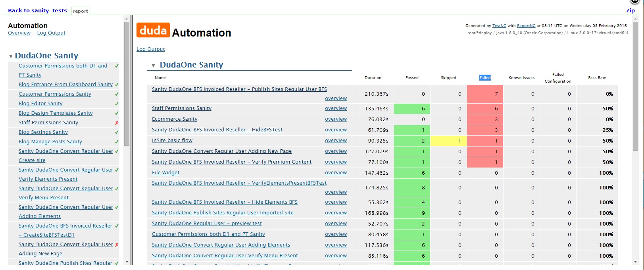
Task: Click the main report scroll down arrow
Action: pos(635,262)
